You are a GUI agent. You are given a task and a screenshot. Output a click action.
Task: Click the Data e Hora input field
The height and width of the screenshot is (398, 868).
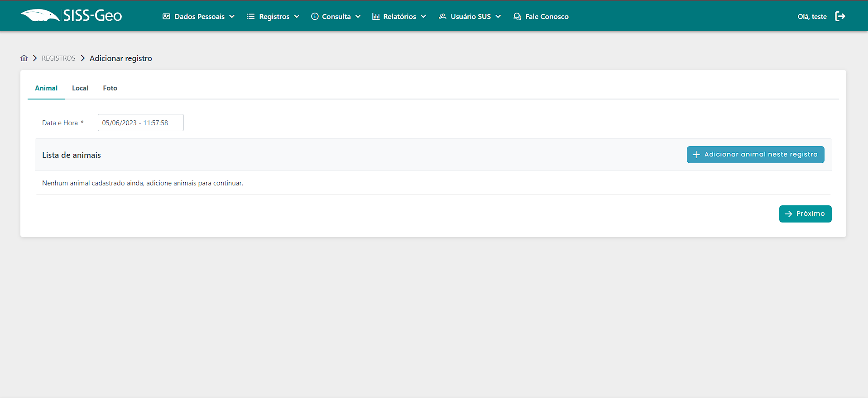pyautogui.click(x=141, y=123)
